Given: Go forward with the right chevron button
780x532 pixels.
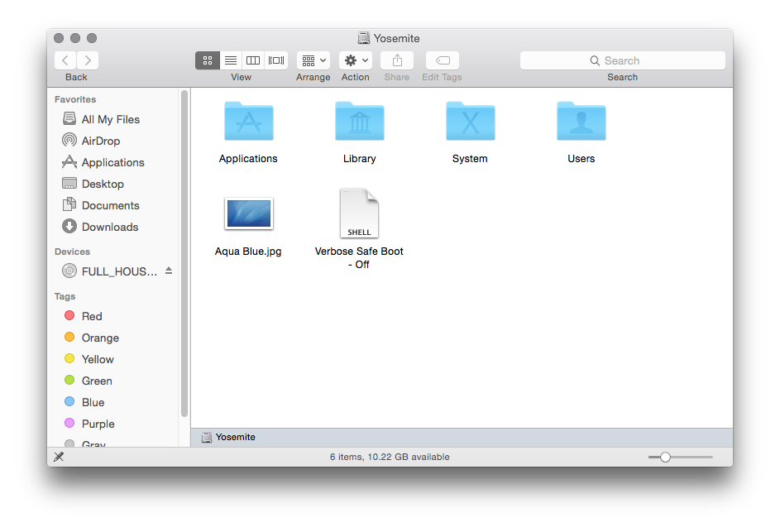Looking at the screenshot, I should [x=88, y=60].
